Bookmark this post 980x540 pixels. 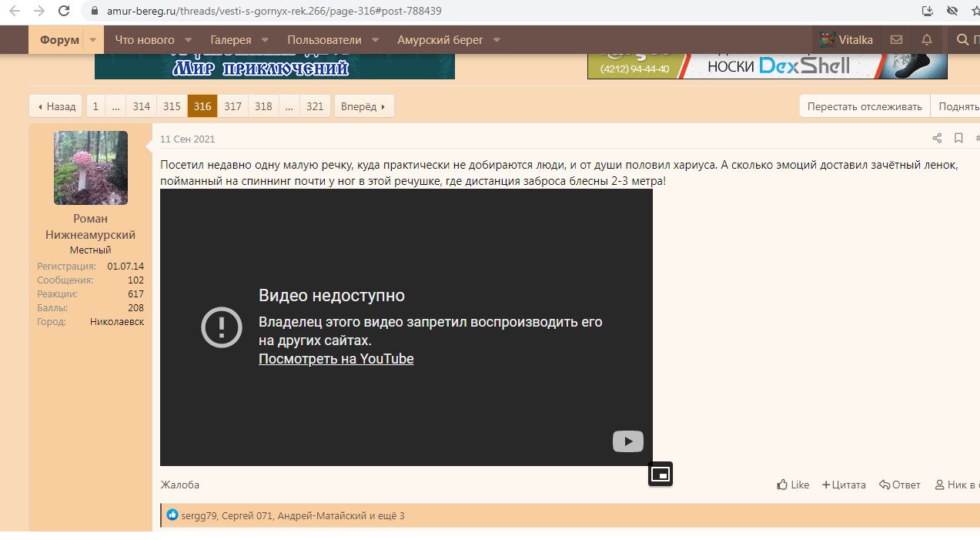coord(958,139)
